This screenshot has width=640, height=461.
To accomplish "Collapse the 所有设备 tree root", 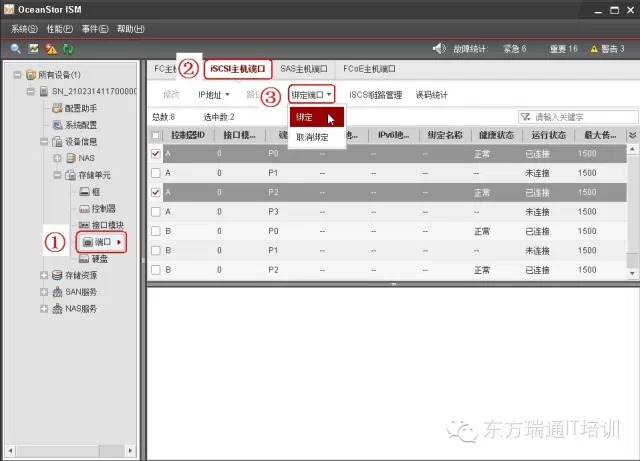I will 17,75.
